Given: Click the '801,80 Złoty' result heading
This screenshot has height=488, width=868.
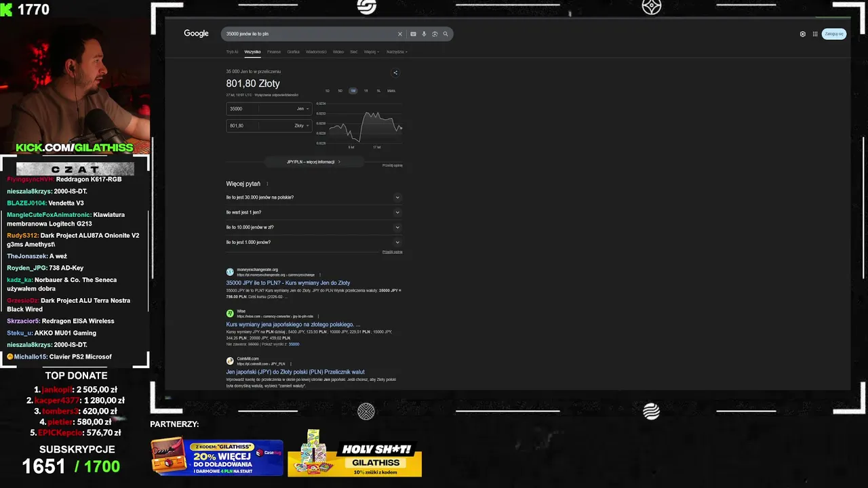Looking at the screenshot, I should (x=253, y=83).
